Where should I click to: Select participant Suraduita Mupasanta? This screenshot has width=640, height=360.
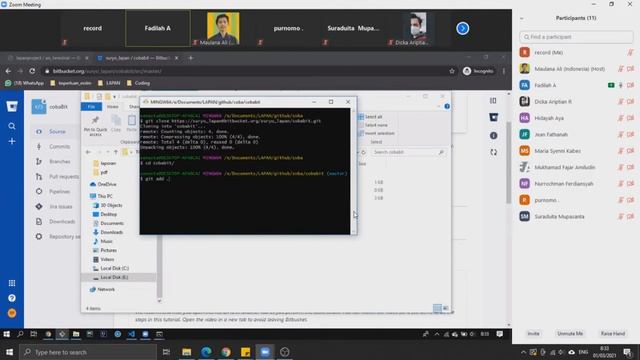pos(576,216)
